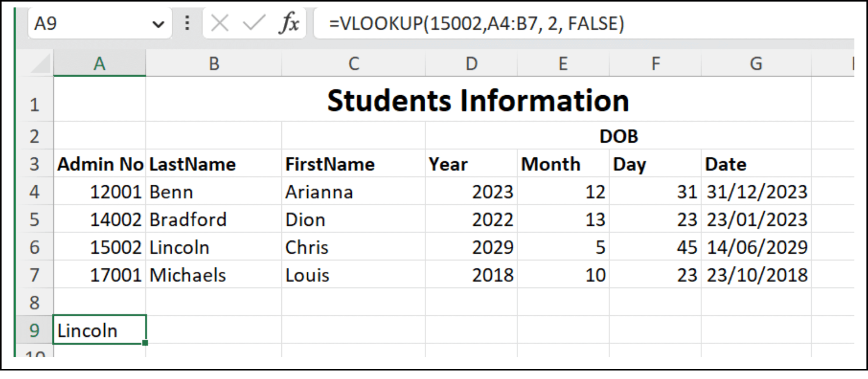868x379 pixels.
Task: Click the three-dot customize icon after Name Box
Action: (186, 23)
